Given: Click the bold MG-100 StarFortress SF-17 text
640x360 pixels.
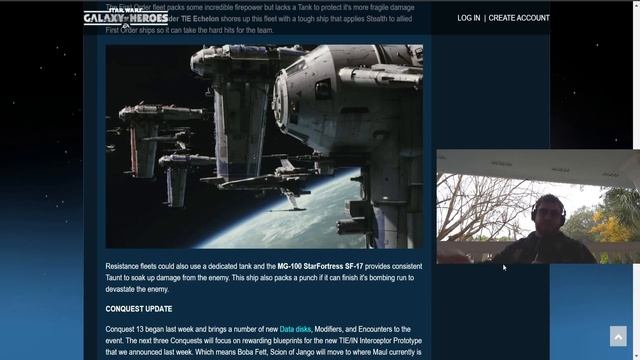Looking at the screenshot, I should click(320, 266).
